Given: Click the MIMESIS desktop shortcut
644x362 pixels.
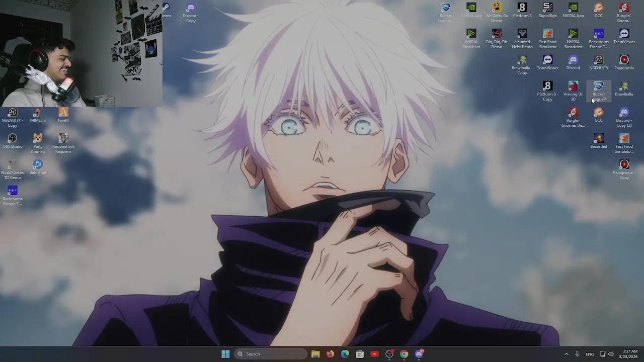Looking at the screenshot, I should point(38,115).
